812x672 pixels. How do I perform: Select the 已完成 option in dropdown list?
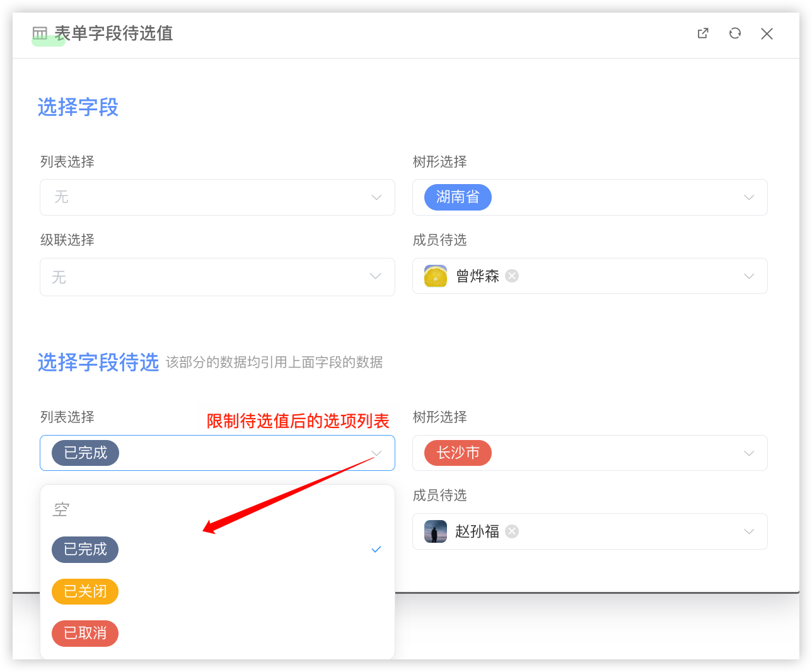click(85, 550)
